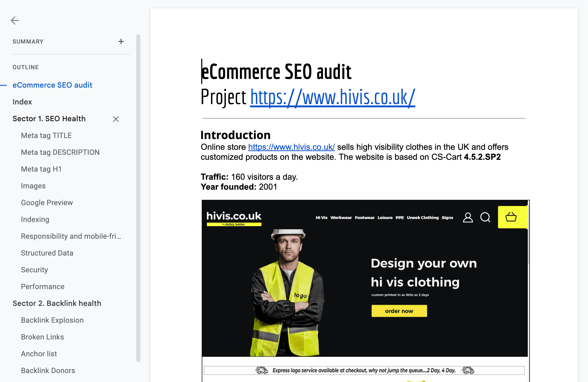This screenshot has height=382, width=588.
Task: Jump to Structured Data section
Action: point(47,253)
